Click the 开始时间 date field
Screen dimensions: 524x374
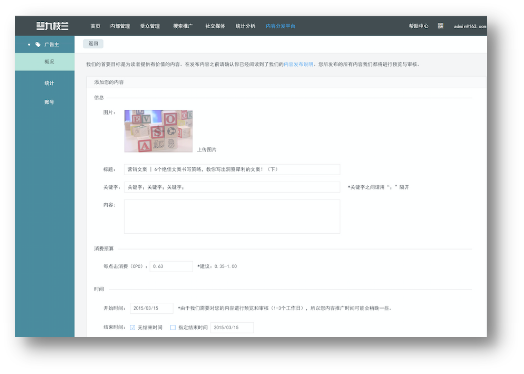point(152,308)
